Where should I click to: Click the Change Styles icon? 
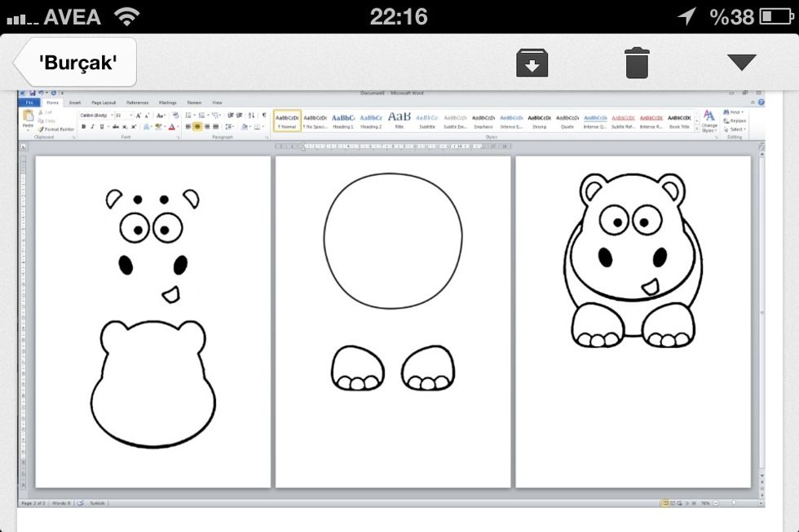709,118
